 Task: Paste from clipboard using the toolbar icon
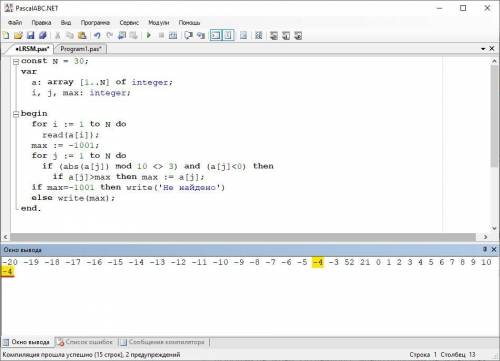[82, 35]
